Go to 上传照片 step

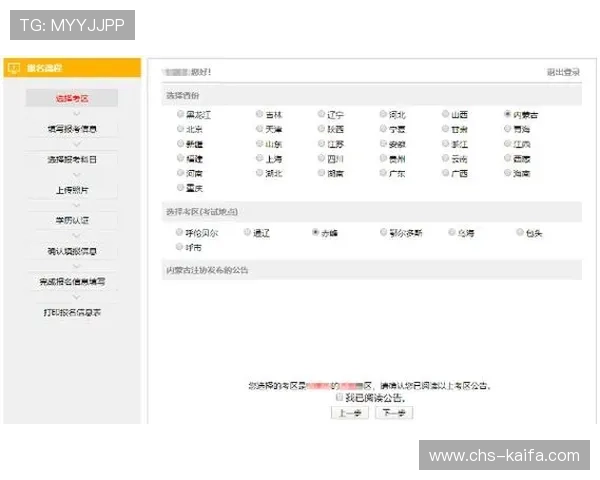tap(72, 190)
